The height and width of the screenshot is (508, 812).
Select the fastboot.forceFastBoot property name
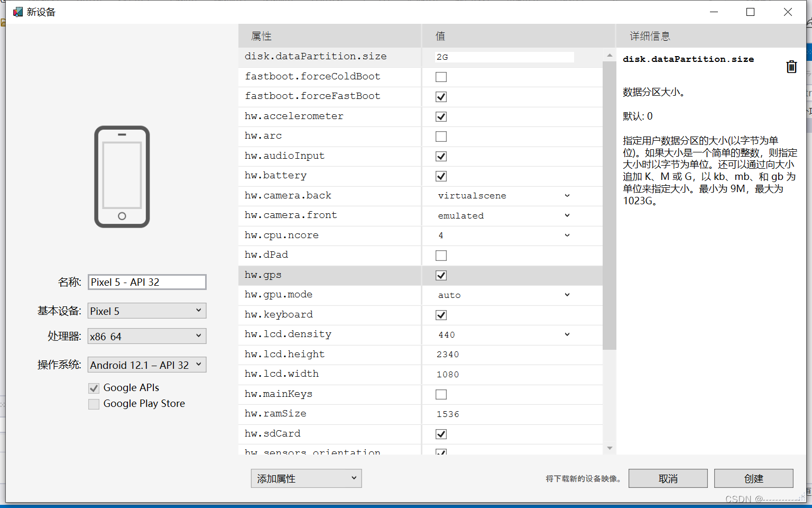(x=312, y=96)
